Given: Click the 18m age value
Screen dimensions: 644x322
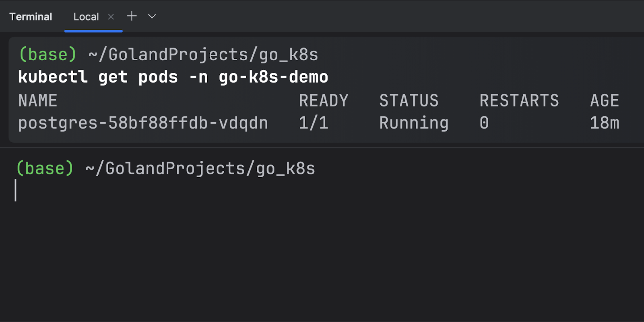Looking at the screenshot, I should click(x=605, y=123).
